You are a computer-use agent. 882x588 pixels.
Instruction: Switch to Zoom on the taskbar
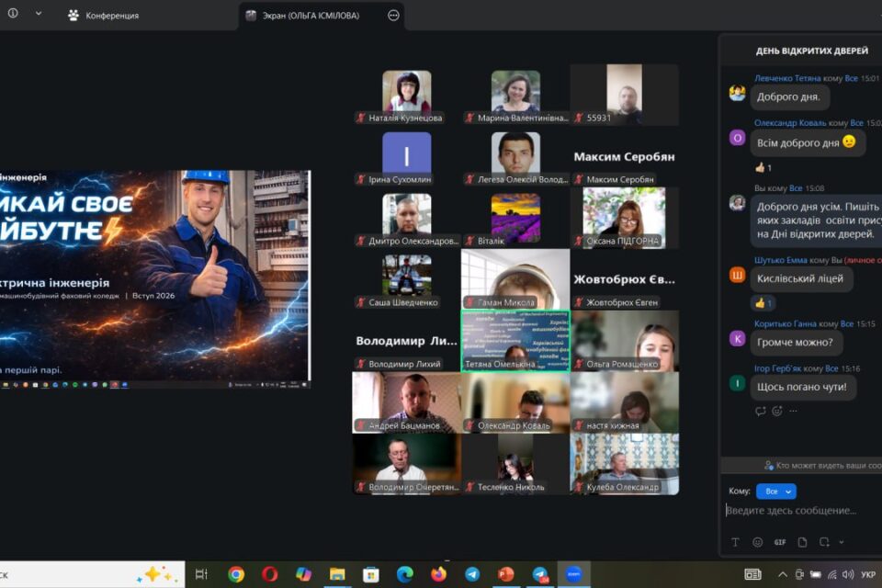tap(573, 574)
